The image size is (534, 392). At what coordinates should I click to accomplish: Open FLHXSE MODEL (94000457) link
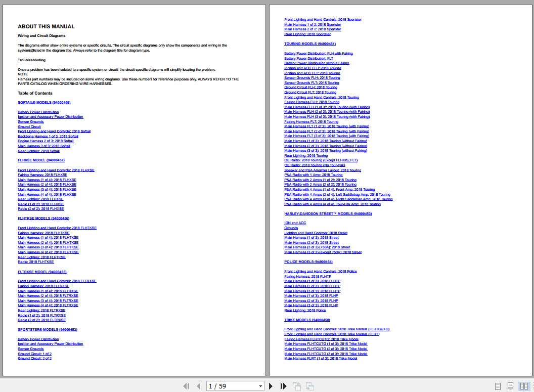[41, 160]
